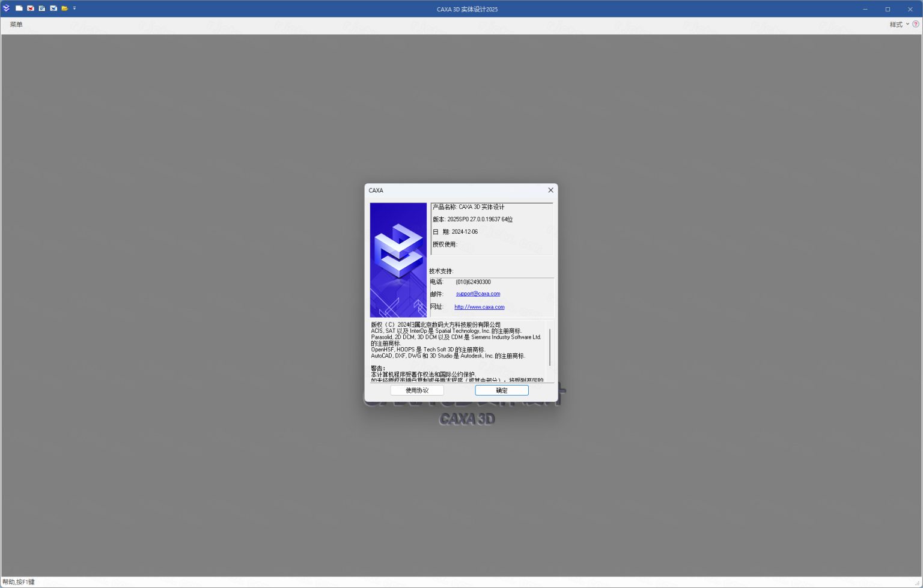Viewport: 923px width, 588px height.
Task: Click the yellow open-folder icon
Action: [x=64, y=8]
